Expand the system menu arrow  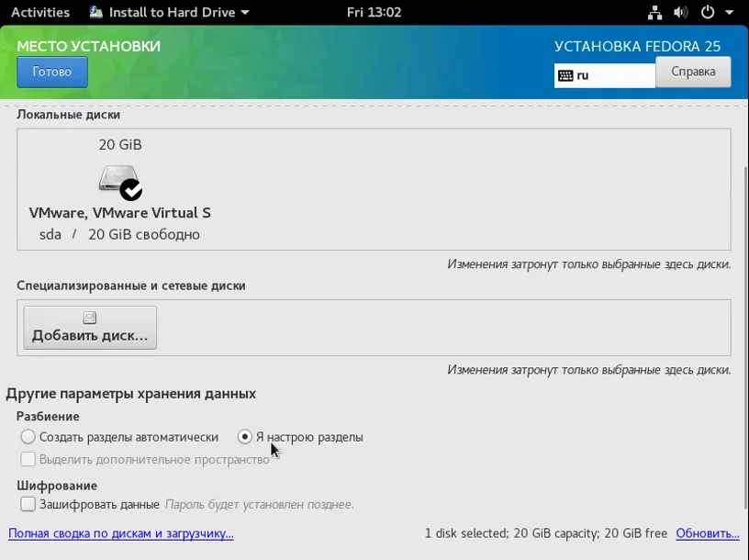click(730, 13)
